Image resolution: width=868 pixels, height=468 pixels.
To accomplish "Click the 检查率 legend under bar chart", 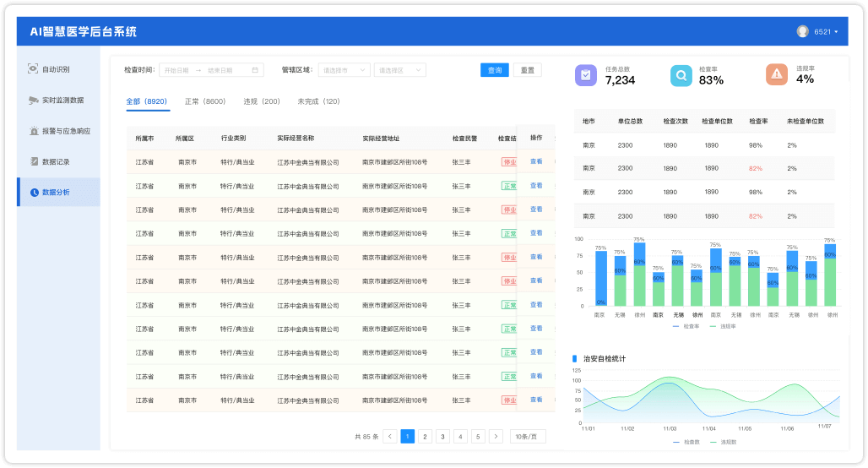I will pyautogui.click(x=686, y=326).
